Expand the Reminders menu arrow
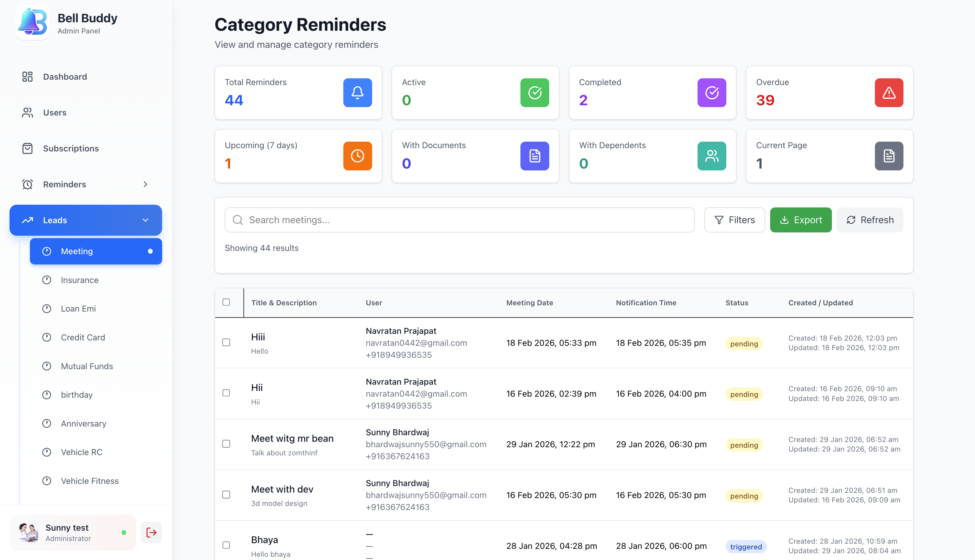The height and width of the screenshot is (560, 975). click(145, 184)
